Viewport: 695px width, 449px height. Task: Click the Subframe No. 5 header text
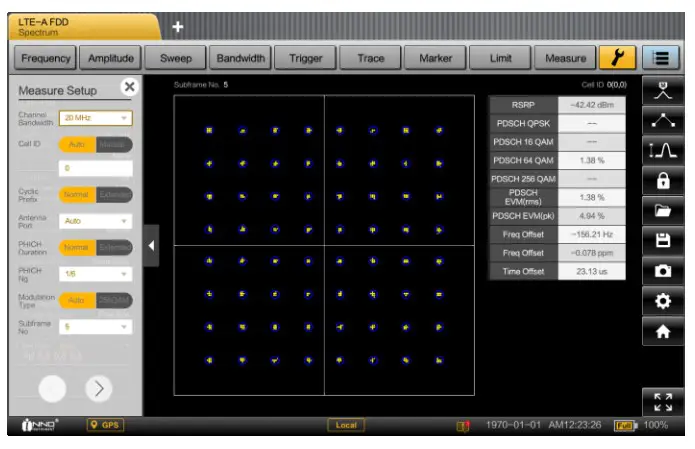[201, 85]
